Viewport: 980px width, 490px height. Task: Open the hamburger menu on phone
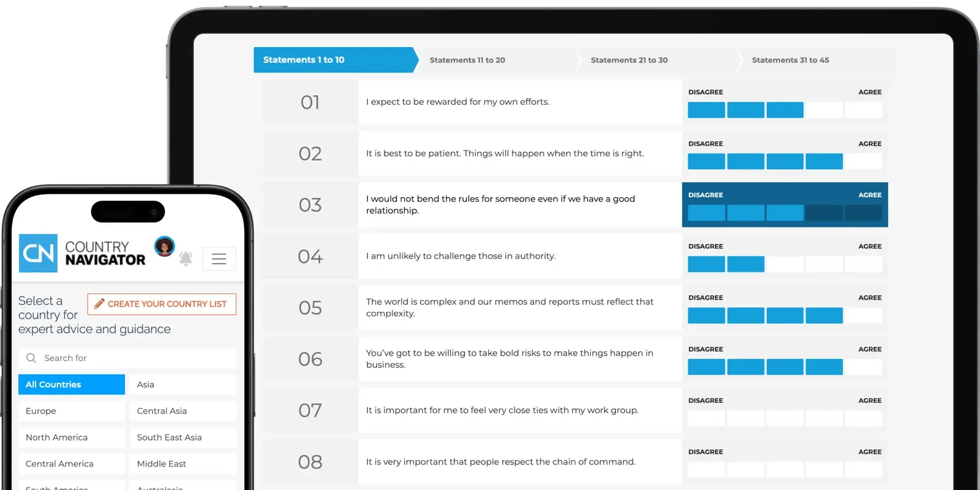click(219, 259)
